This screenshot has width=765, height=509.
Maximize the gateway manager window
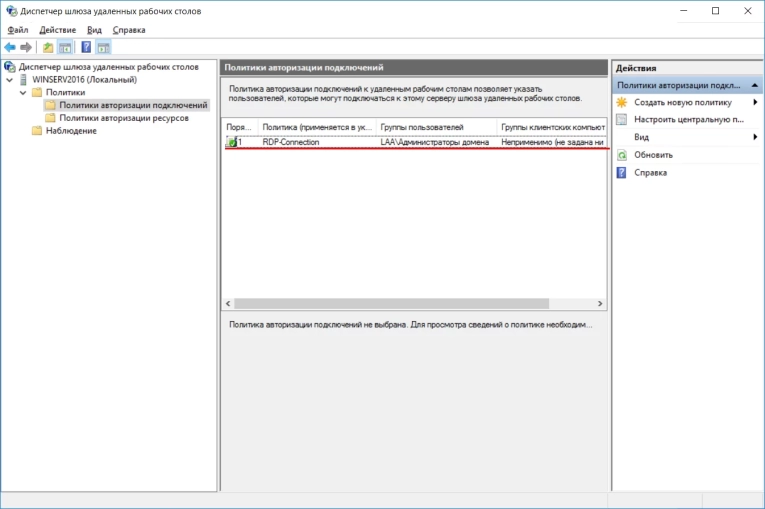715,11
